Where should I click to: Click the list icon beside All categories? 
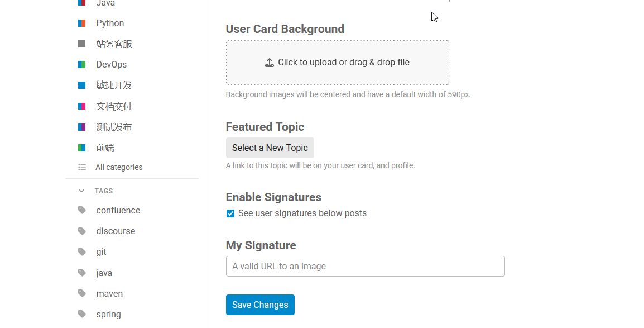(82, 167)
